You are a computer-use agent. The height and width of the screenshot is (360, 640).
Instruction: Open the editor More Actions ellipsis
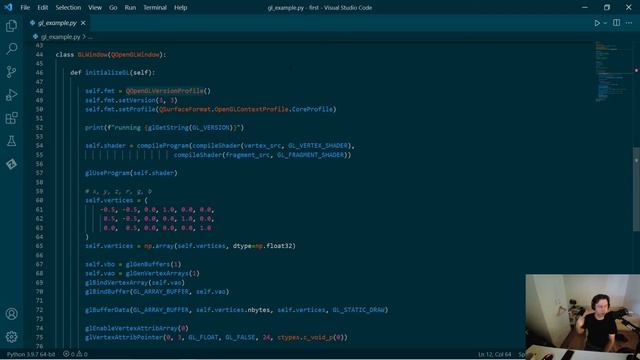coord(629,23)
